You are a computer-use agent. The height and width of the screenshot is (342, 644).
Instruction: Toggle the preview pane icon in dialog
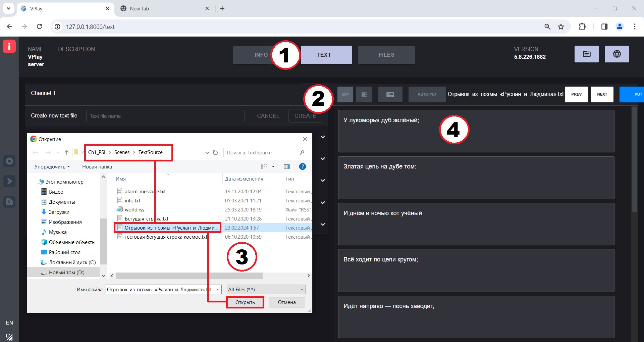coord(287,166)
